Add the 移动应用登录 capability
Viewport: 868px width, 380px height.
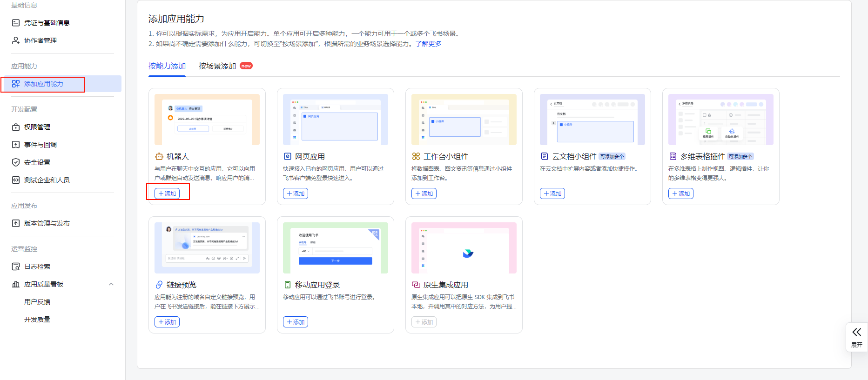pos(296,322)
